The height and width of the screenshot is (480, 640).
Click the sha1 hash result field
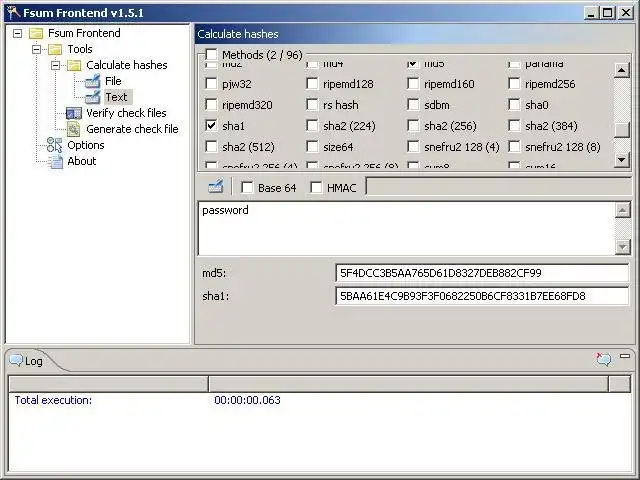[482, 296]
